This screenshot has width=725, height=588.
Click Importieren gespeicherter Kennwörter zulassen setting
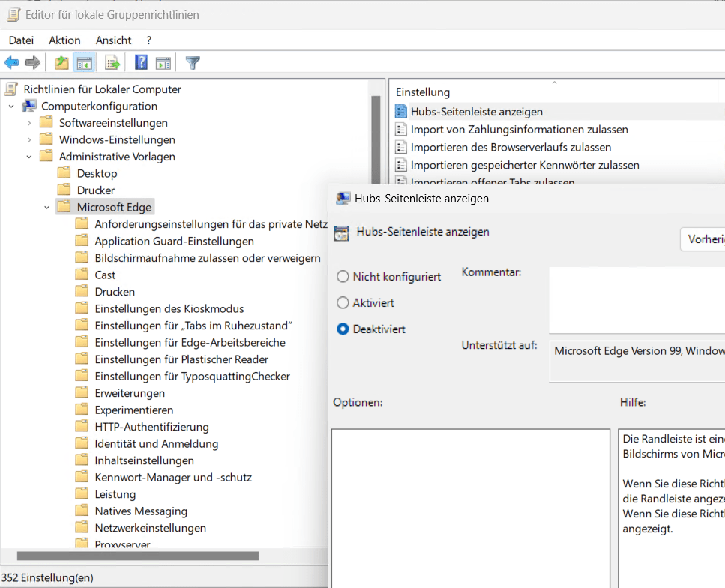point(525,165)
